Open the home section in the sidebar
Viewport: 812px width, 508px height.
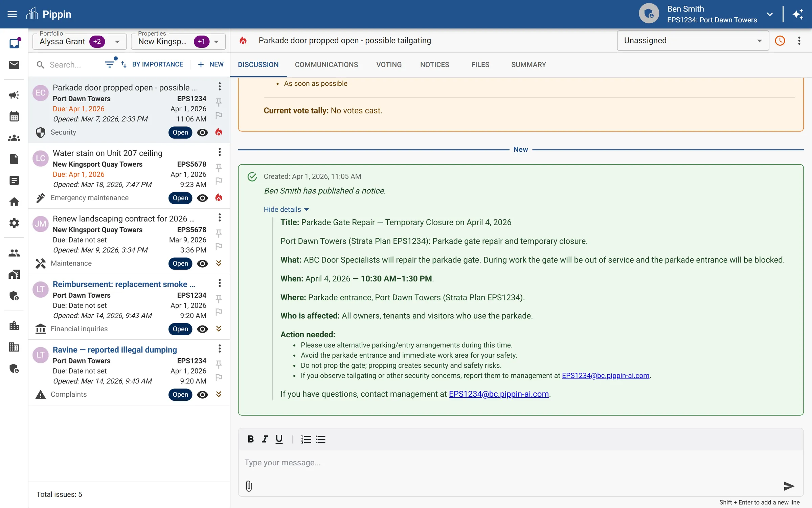point(14,202)
